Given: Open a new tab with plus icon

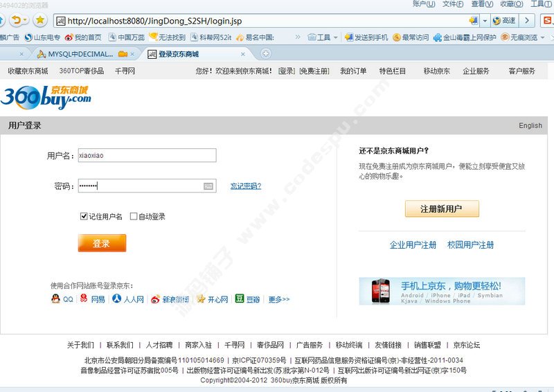Looking at the screenshot, I should [266, 54].
